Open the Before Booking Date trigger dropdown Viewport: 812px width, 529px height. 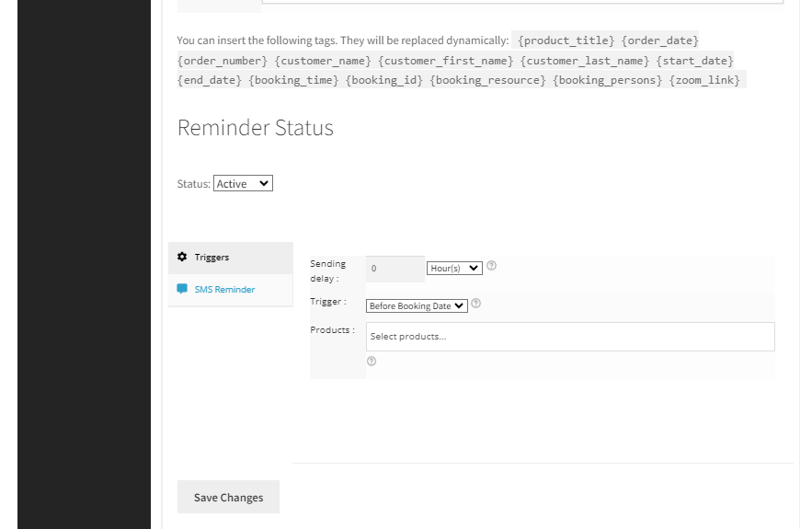pyautogui.click(x=417, y=305)
